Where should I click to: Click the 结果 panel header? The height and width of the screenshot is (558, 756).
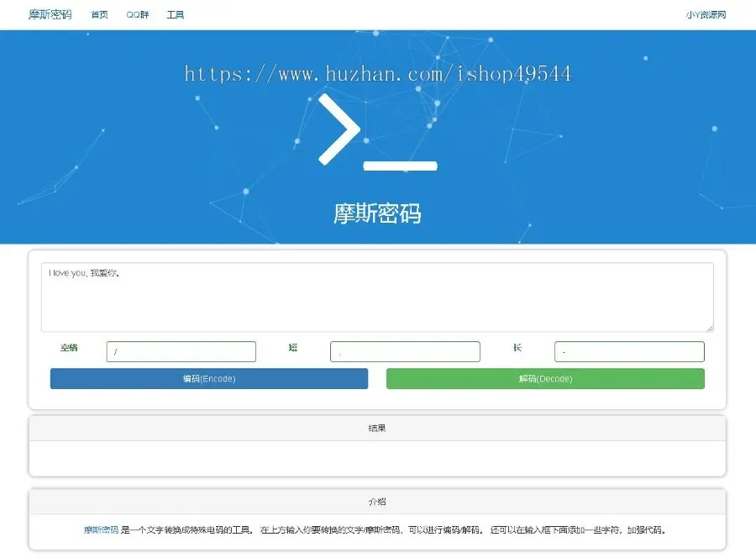click(377, 428)
